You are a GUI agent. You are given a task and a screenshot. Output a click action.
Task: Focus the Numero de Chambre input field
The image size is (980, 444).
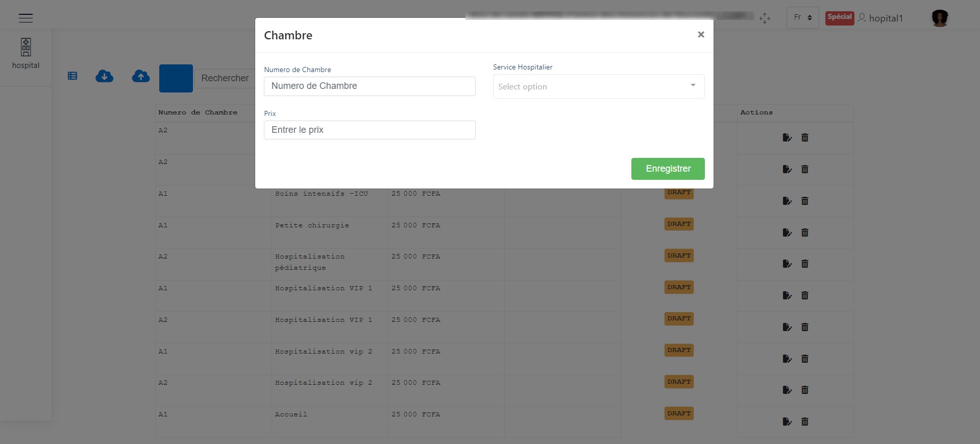pyautogui.click(x=370, y=86)
